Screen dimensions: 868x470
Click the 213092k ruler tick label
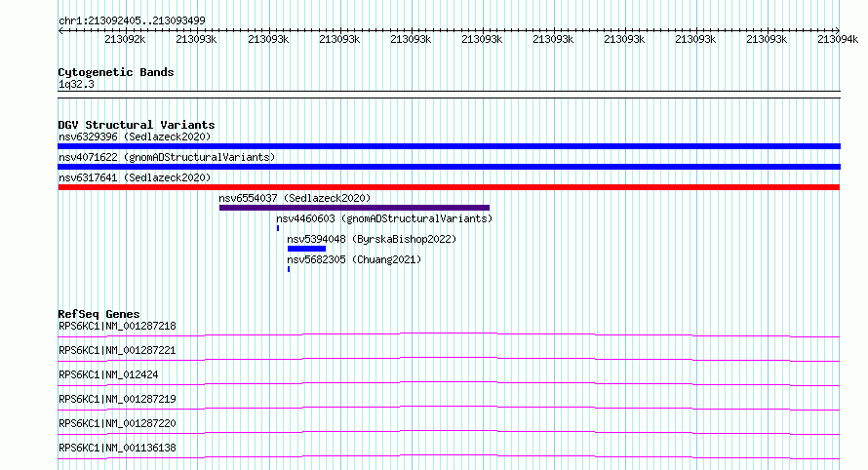125,39
